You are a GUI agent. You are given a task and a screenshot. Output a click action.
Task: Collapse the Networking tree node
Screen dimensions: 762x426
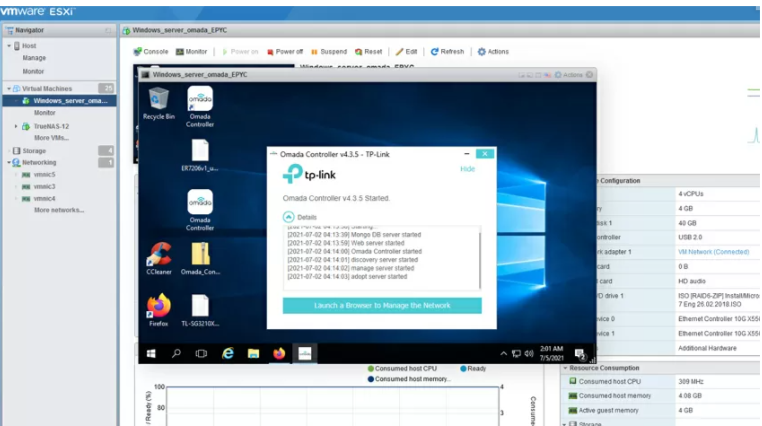coord(10,162)
